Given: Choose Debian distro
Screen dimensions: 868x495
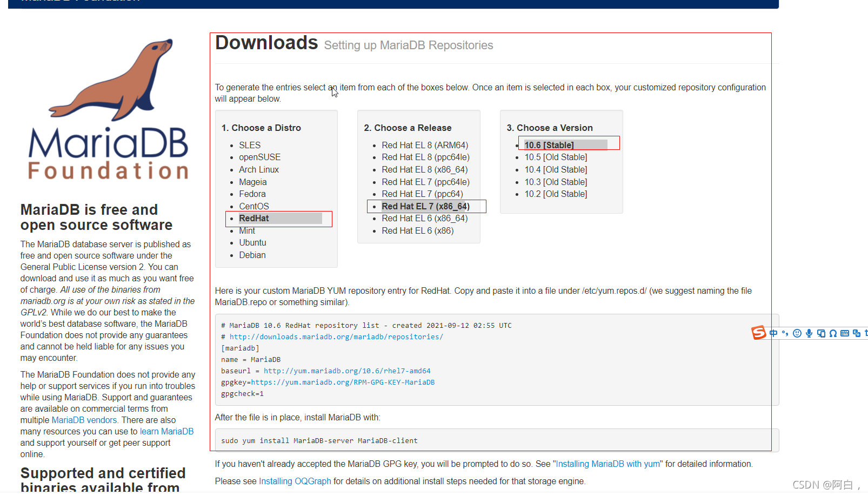Looking at the screenshot, I should pos(252,255).
